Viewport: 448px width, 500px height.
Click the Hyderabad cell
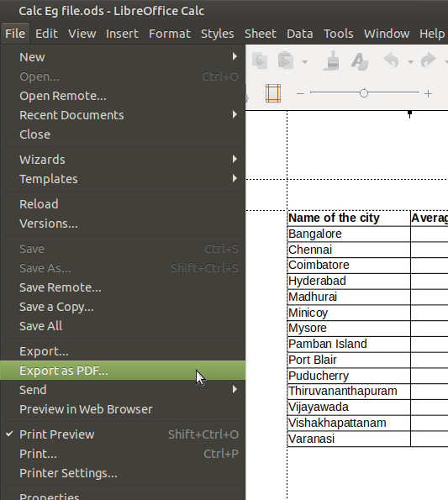click(349, 282)
